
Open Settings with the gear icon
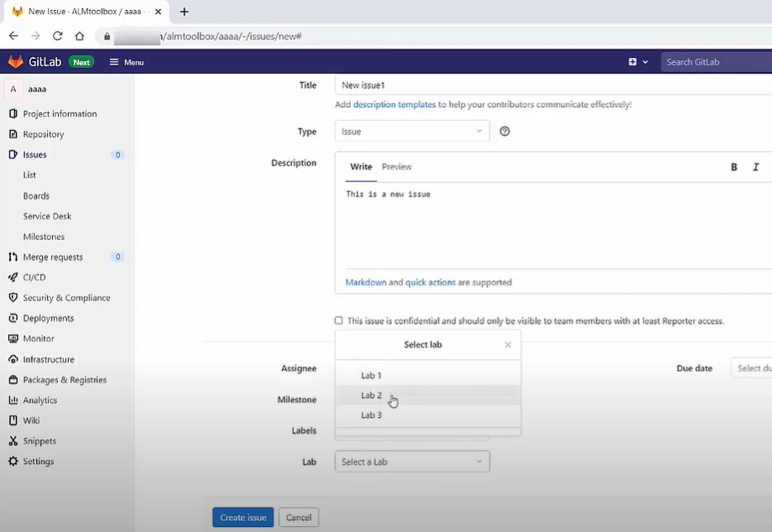click(12, 462)
